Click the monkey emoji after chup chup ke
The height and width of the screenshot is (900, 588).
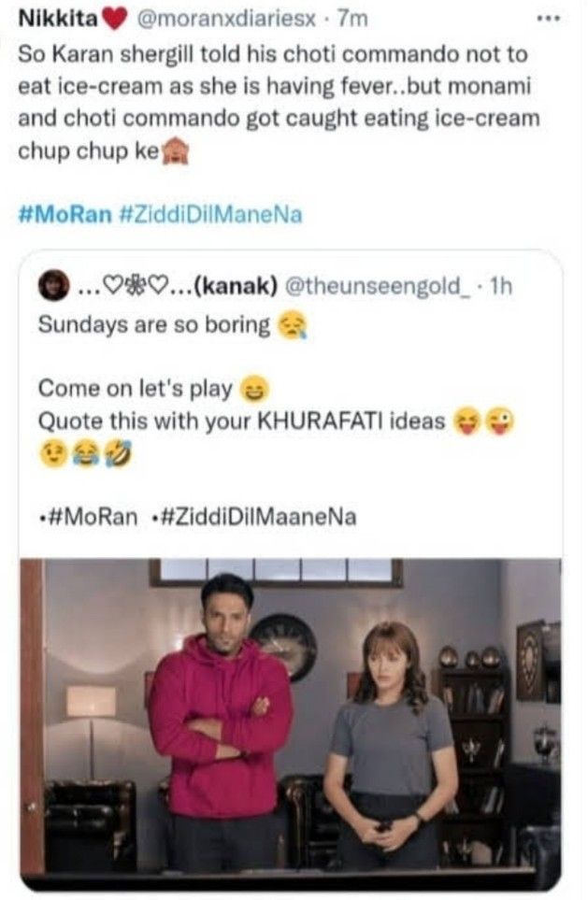click(x=176, y=153)
